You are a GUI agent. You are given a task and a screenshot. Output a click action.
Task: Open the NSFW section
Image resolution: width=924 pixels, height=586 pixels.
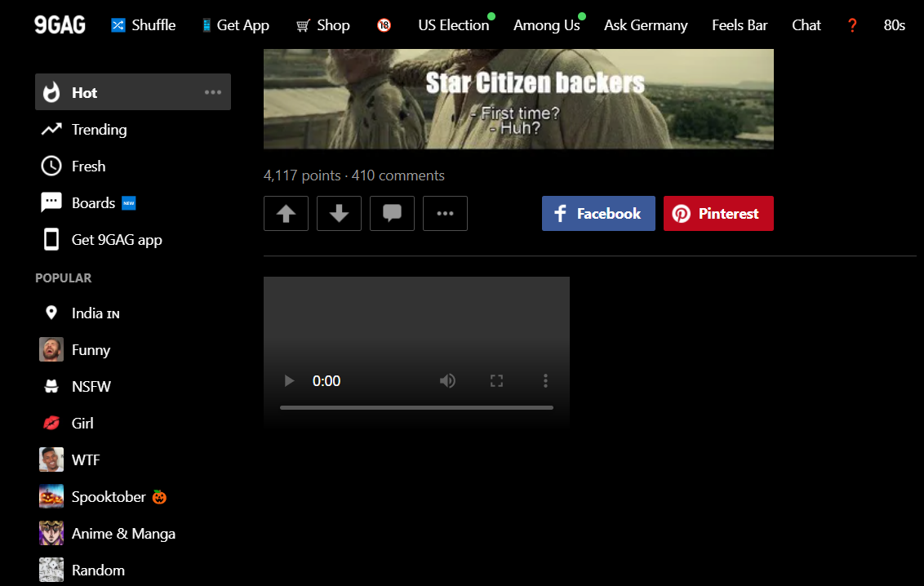click(91, 386)
